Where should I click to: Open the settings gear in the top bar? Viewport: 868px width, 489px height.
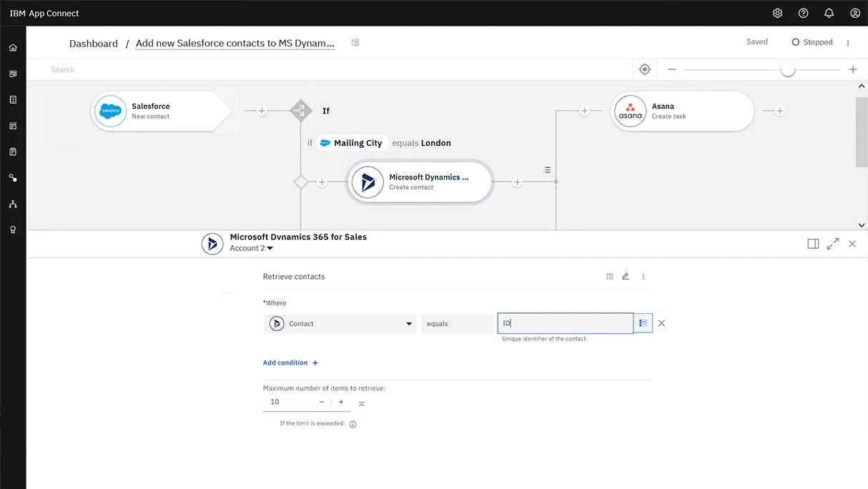pyautogui.click(x=777, y=13)
